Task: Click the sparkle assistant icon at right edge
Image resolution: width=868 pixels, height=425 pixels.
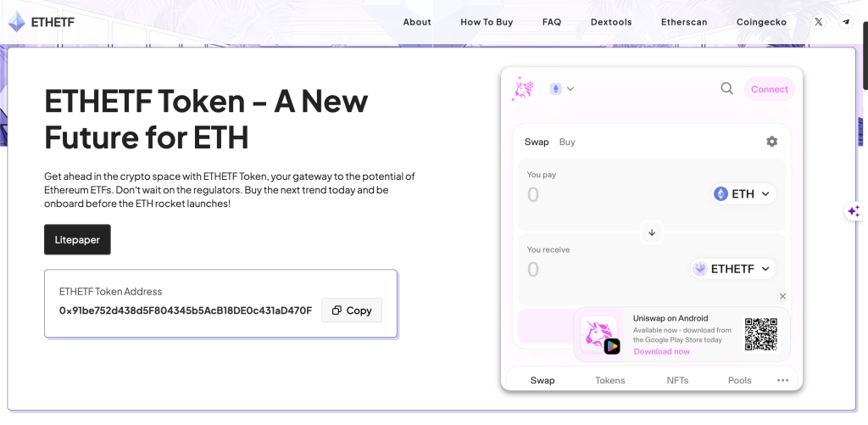Action: [854, 211]
